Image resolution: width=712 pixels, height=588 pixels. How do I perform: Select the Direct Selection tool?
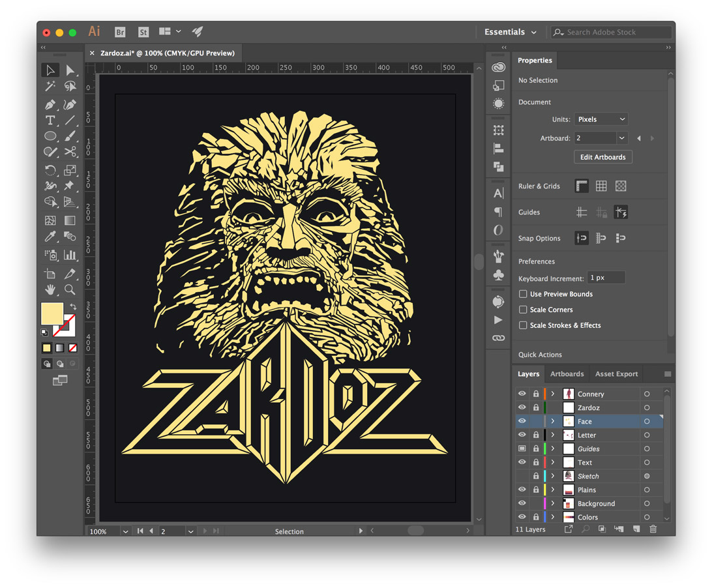pyautogui.click(x=70, y=70)
